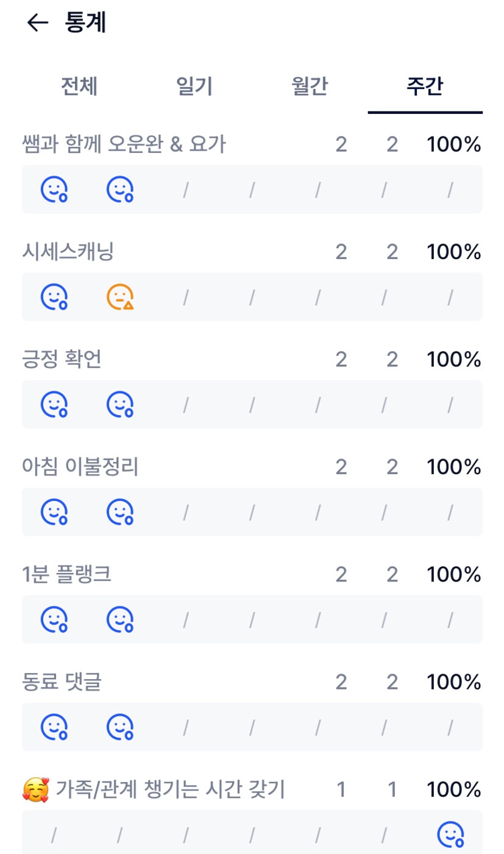Click 100% completion rate for 시세스캐닝

tap(453, 252)
